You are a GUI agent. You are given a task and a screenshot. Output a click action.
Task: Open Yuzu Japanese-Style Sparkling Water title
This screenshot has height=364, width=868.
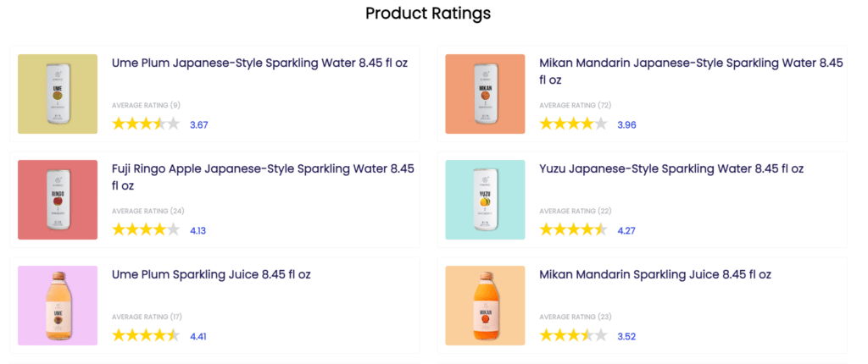(671, 168)
